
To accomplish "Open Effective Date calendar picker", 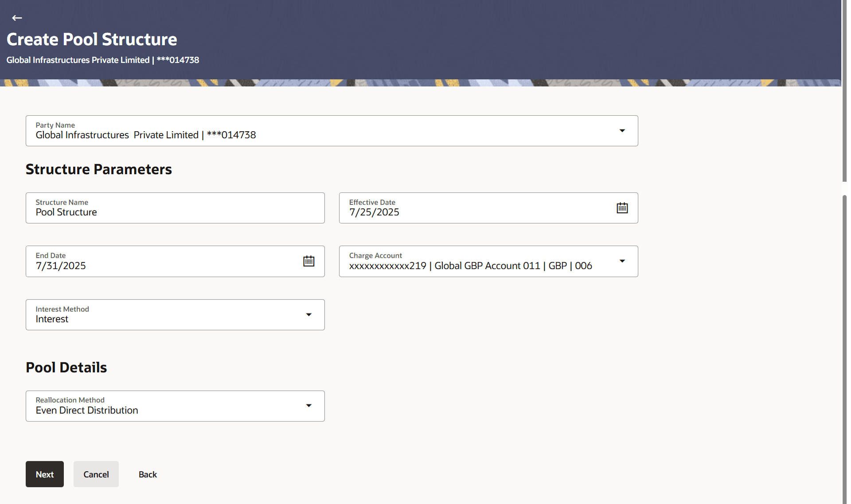I will coord(622,208).
